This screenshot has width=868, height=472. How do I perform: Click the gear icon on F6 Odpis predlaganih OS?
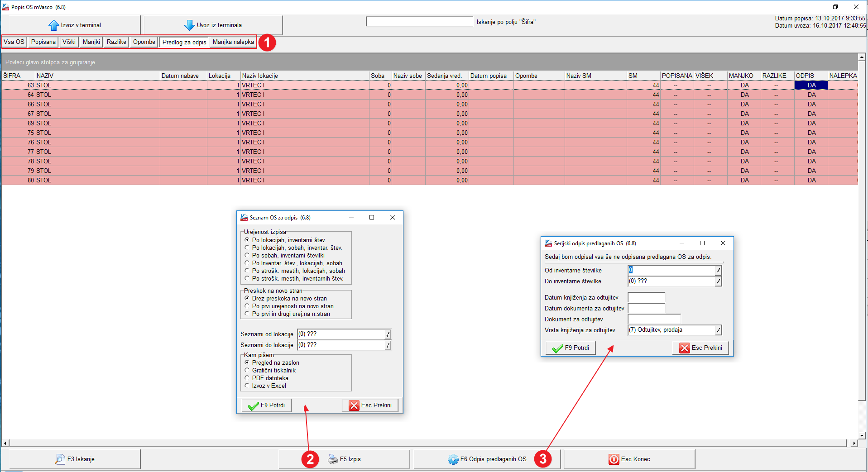tap(453, 459)
